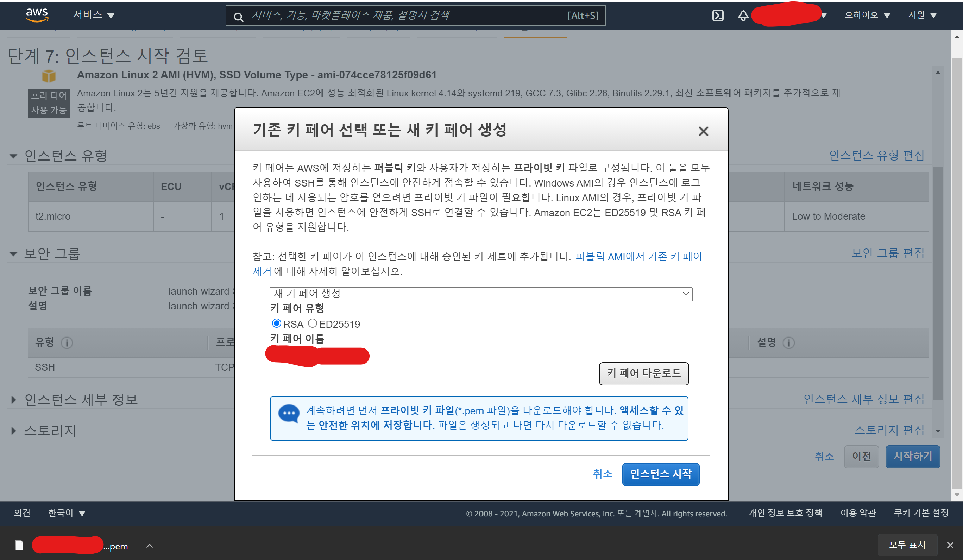Close the key pair dialog

point(703,131)
